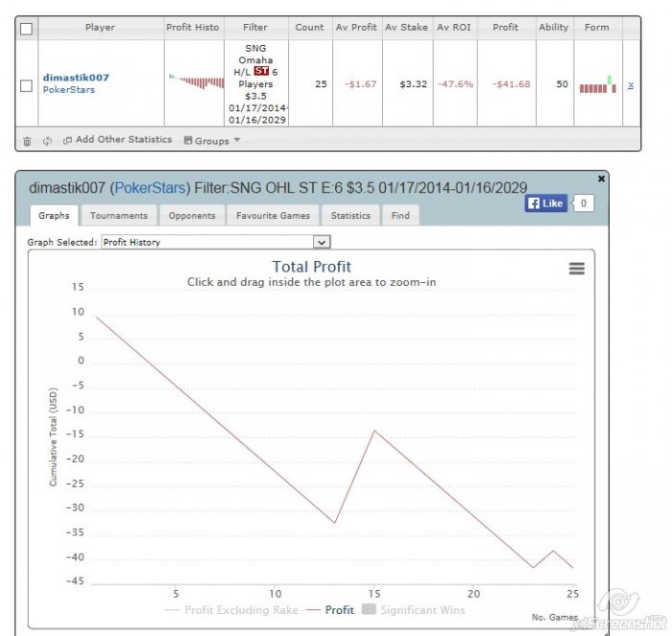The image size is (672, 636).
Task: Open PokerStars link in table row
Action: tap(68, 90)
